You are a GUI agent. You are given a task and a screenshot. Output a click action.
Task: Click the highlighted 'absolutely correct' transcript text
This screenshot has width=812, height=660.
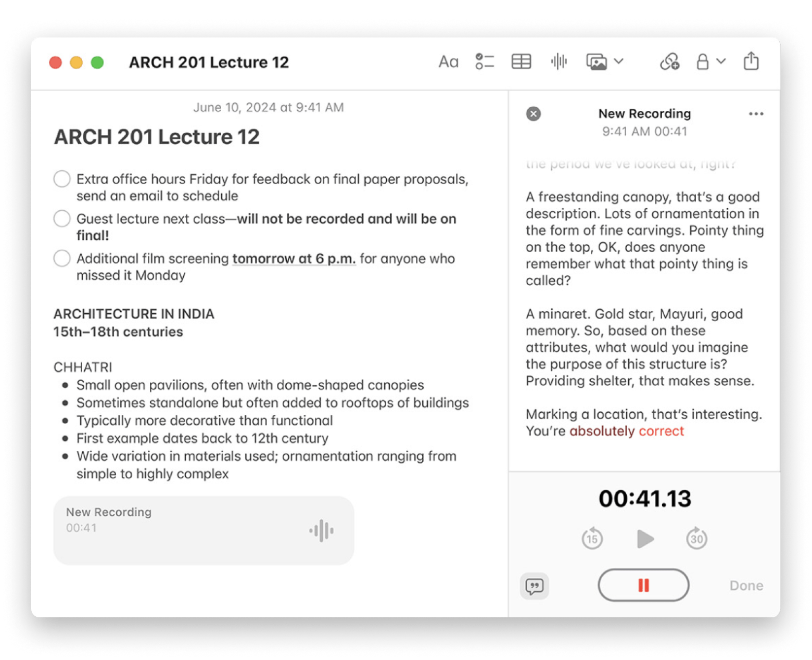click(627, 431)
